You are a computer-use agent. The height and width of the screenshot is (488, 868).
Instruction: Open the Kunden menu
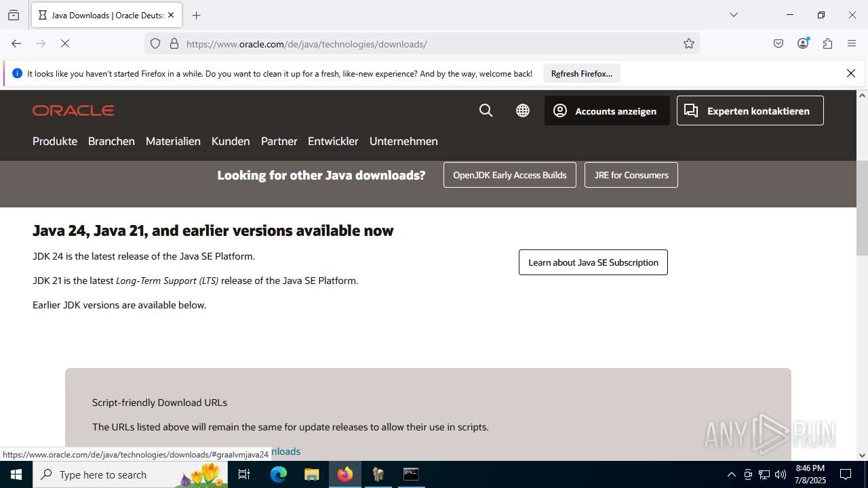(231, 141)
